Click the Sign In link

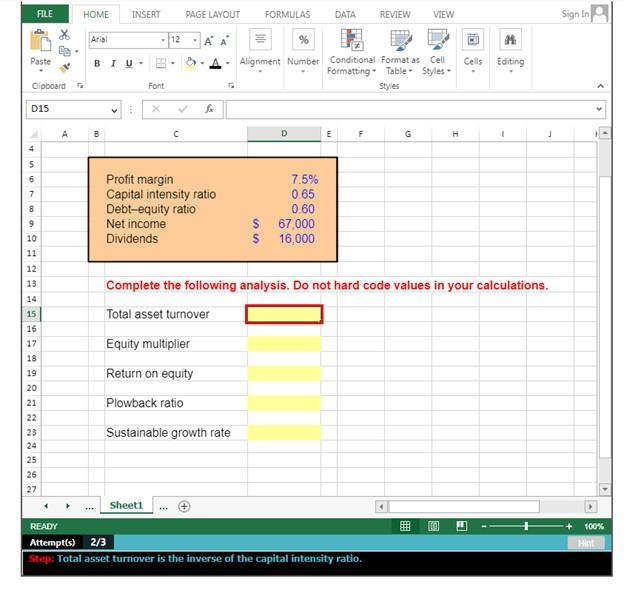(x=575, y=14)
